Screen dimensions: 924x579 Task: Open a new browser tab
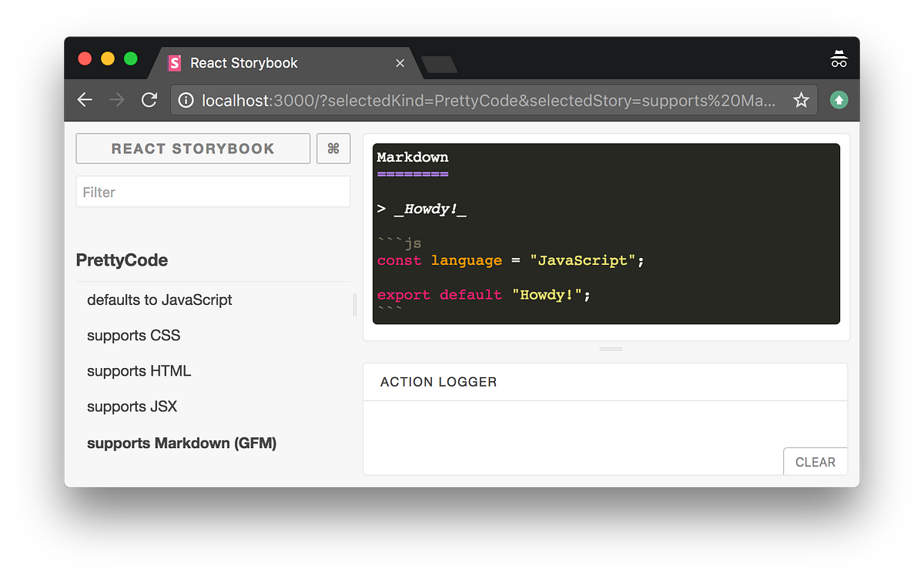tap(439, 64)
